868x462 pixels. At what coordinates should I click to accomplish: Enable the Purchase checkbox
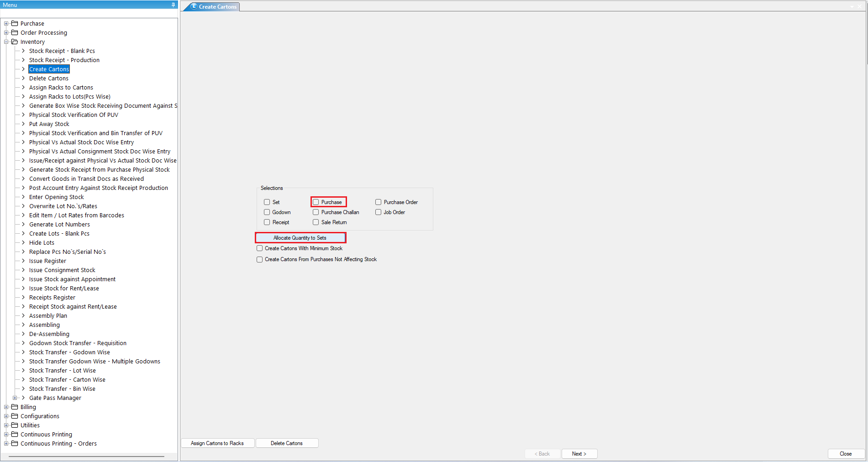(x=316, y=202)
